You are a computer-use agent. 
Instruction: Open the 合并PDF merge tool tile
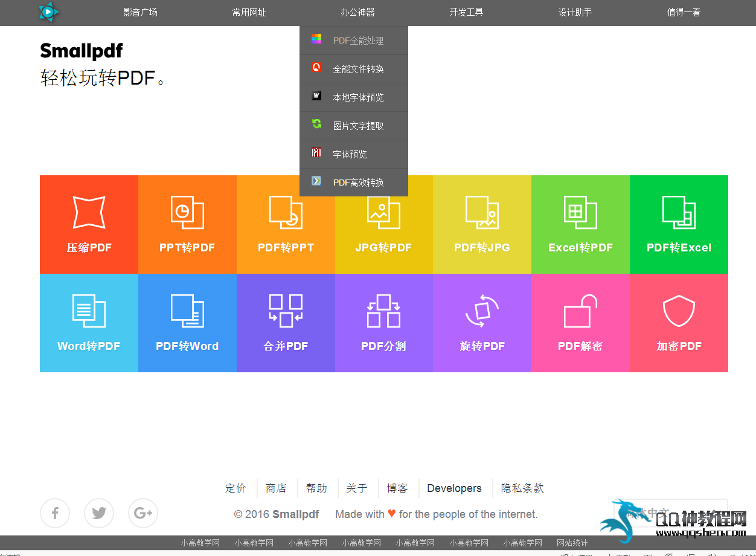[x=286, y=323]
